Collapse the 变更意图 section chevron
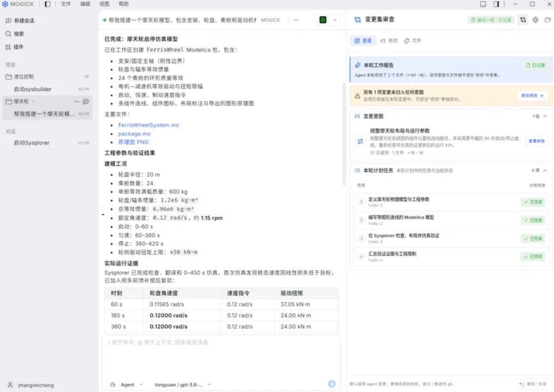The width and height of the screenshot is (554, 392). tap(545, 116)
